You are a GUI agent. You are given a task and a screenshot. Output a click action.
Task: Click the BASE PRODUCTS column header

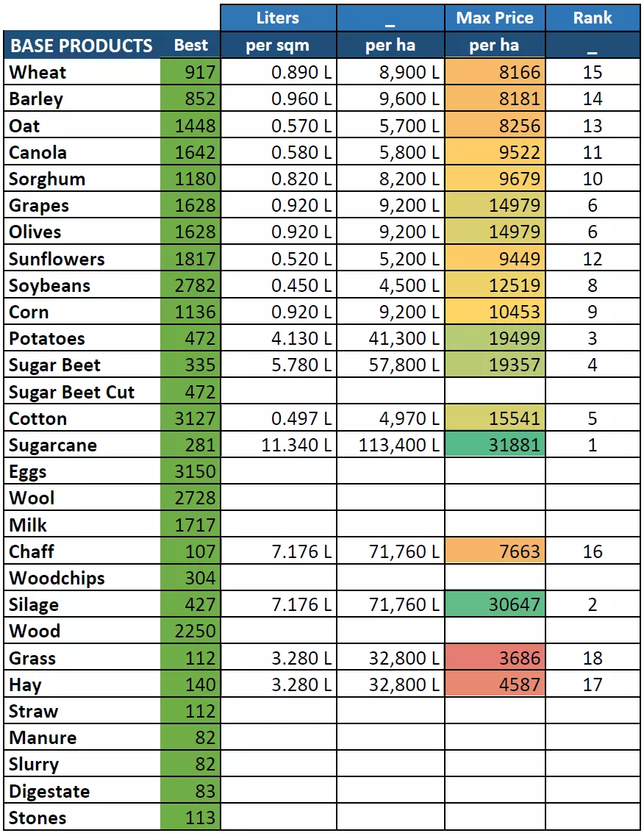click(81, 46)
